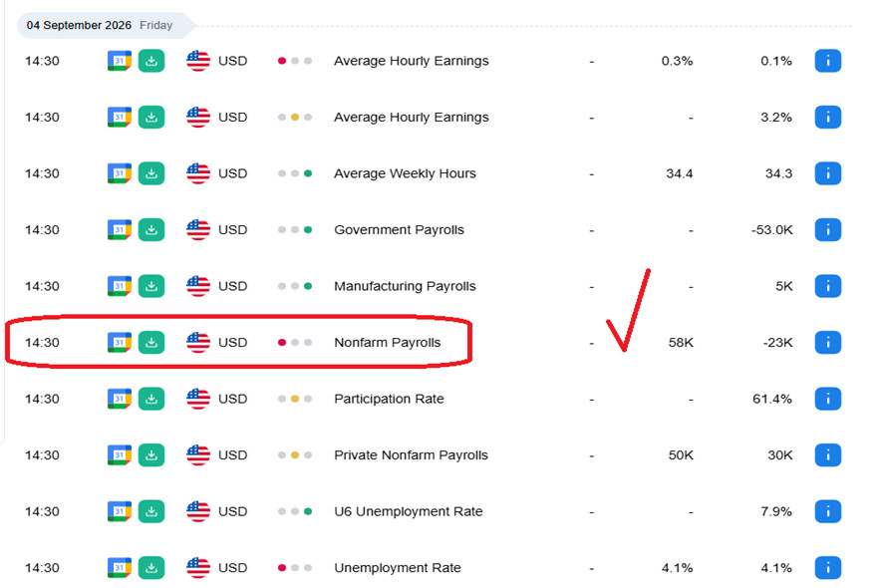Screen dimensions: 883x588
Task: Click Google Calendar icon for Manufacturing Payrolls
Action: 120,286
